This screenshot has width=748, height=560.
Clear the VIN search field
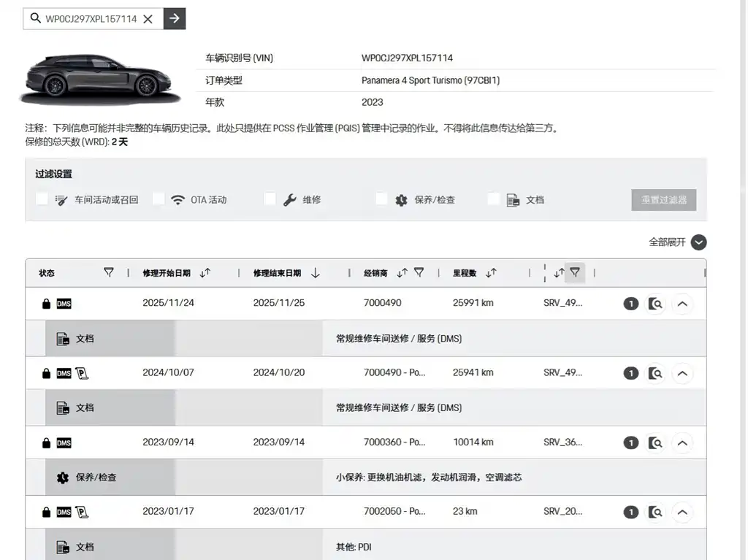(148, 19)
